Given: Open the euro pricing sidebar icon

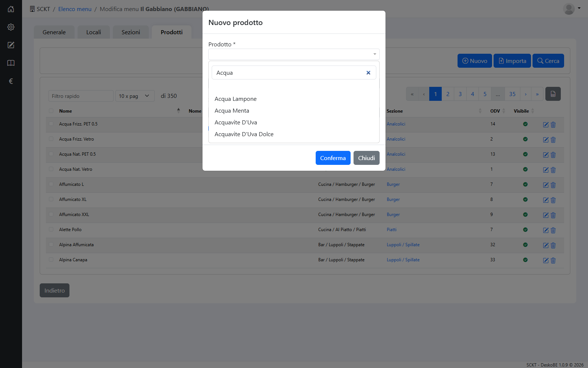Looking at the screenshot, I should pos(11,81).
